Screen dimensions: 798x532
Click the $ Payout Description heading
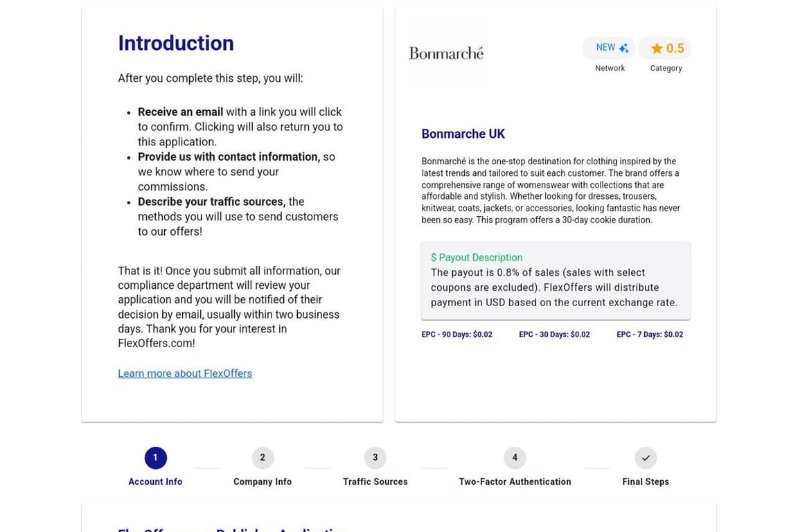click(x=477, y=258)
